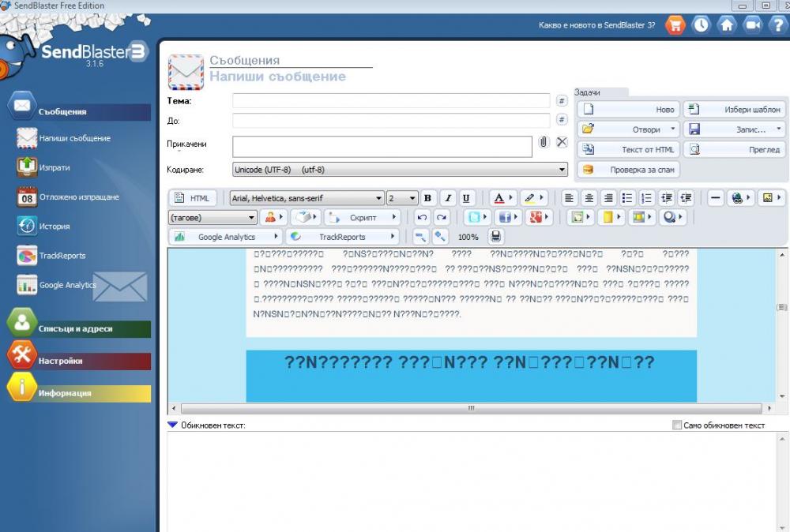Open История in sidebar

click(x=43, y=227)
